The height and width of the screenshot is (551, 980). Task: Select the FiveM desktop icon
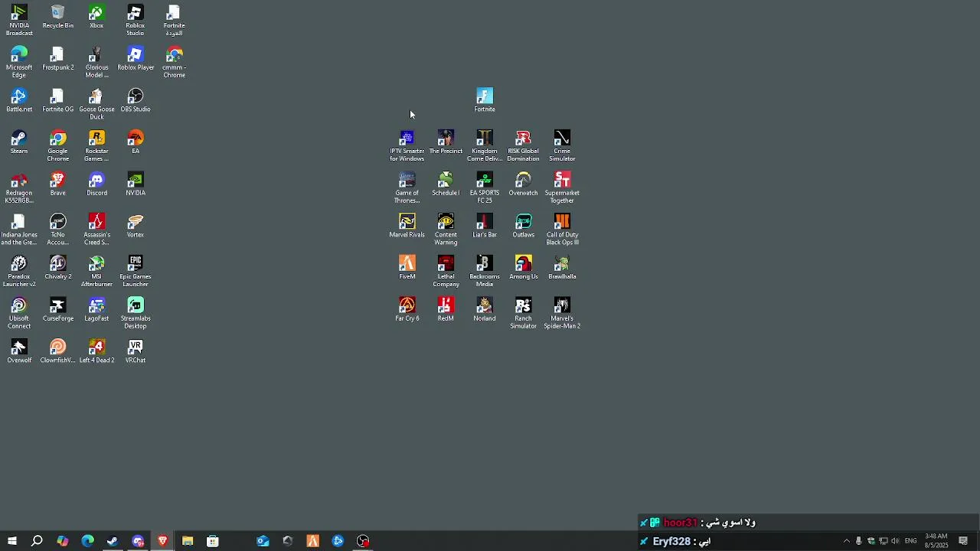click(407, 268)
